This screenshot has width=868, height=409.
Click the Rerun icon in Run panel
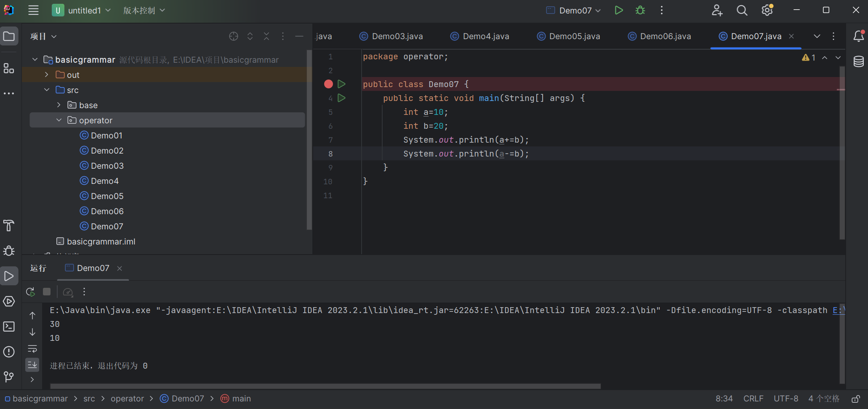[30, 292]
